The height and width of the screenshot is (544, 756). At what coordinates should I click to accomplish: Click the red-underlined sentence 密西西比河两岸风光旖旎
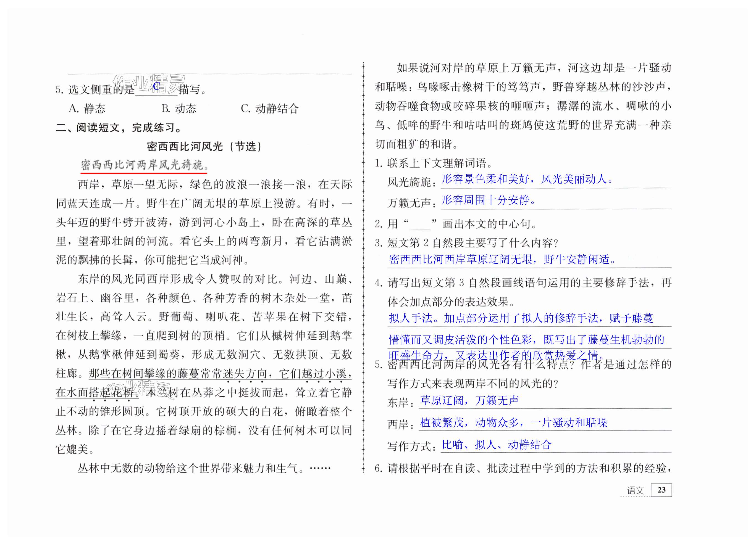(143, 165)
